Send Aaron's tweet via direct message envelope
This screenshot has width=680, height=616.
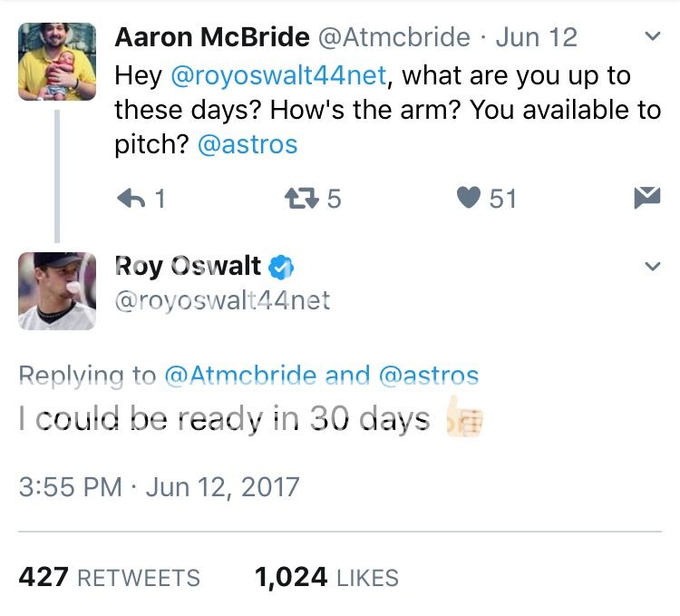point(646,198)
